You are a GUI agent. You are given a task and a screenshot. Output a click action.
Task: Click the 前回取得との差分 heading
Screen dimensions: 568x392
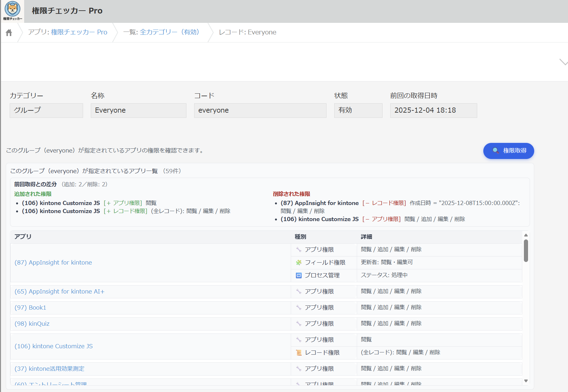click(35, 184)
